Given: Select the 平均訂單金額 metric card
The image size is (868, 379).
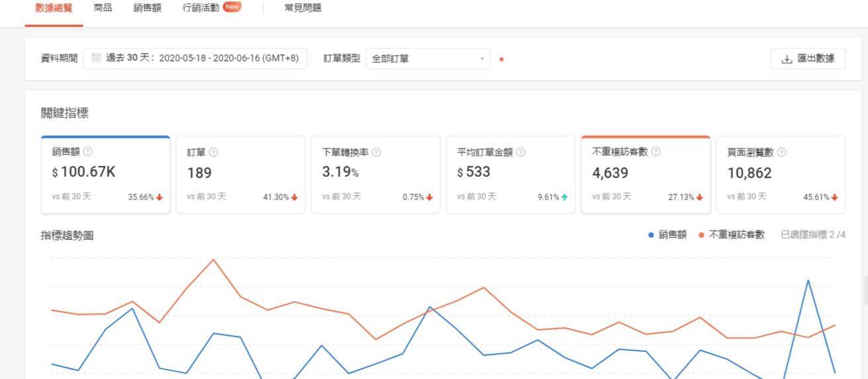Looking at the screenshot, I should (x=510, y=174).
